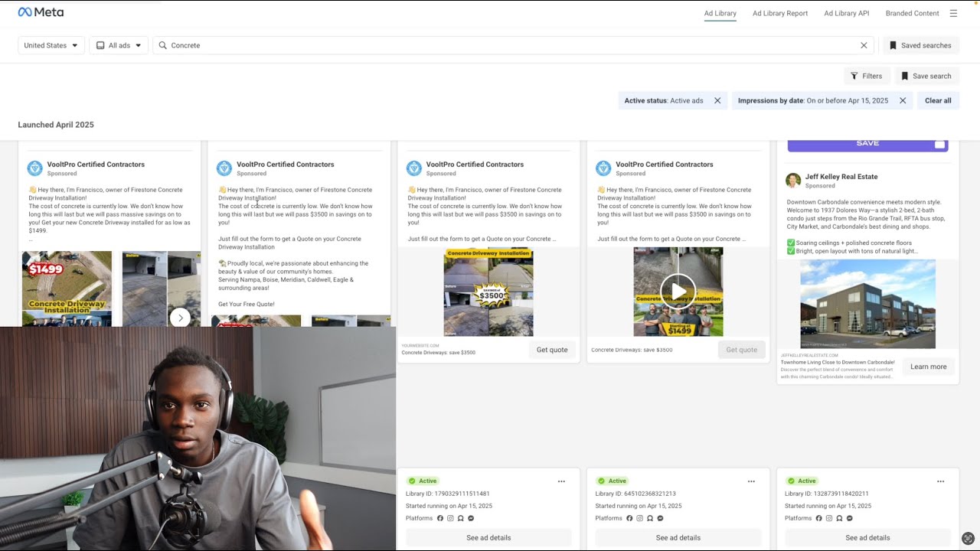The width and height of the screenshot is (980, 551).
Task: Open the United States country dropdown
Action: click(51, 45)
